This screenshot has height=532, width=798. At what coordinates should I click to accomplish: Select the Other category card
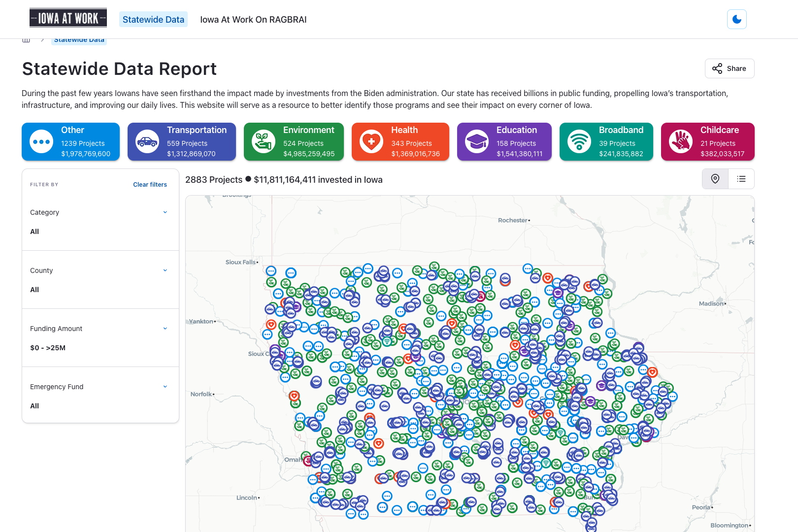[x=70, y=142]
